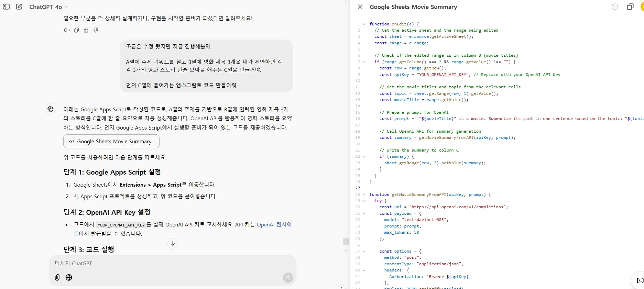This screenshot has height=289, width=644.
Task: Click the user message starting 조금은 수정 됐지만
Action: coord(206,66)
